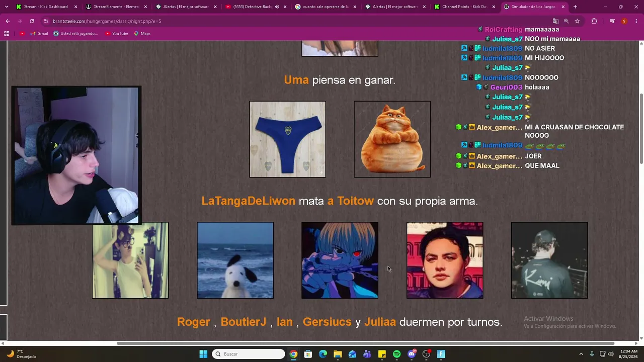Open the Windows Start menu

pos(203,354)
